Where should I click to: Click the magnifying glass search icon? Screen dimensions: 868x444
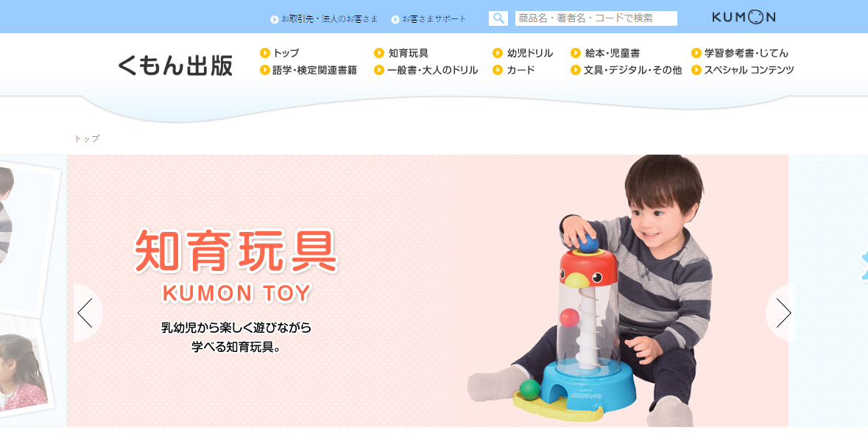(498, 18)
